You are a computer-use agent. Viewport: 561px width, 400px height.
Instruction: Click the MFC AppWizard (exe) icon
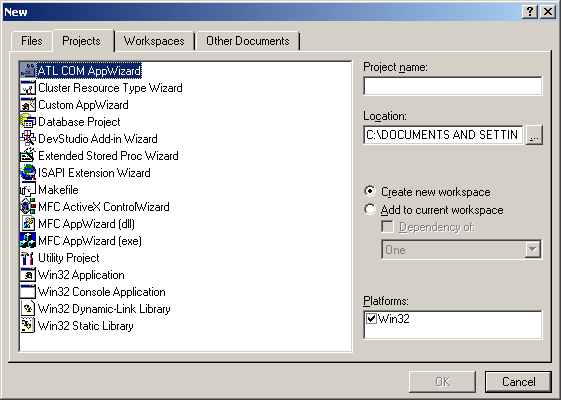tap(28, 240)
